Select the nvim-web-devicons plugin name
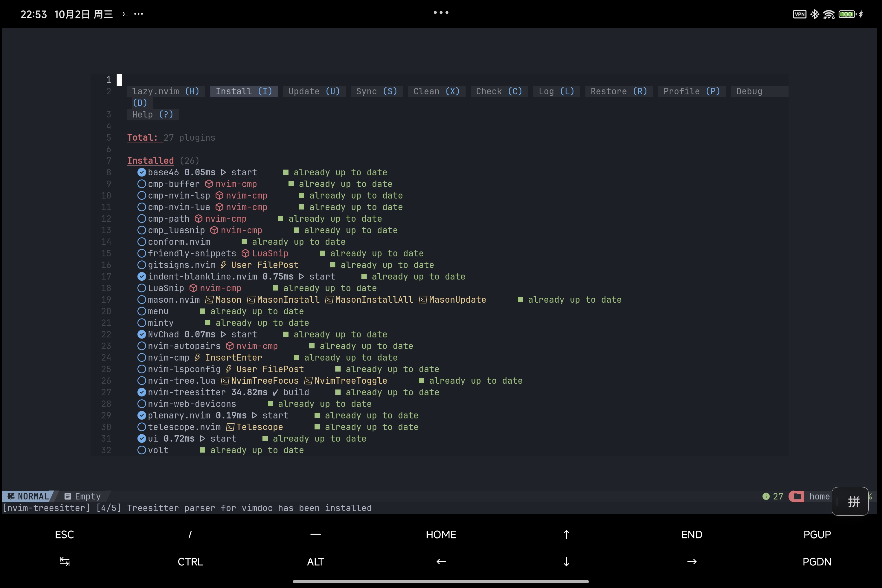The image size is (882, 588). pyautogui.click(x=192, y=404)
